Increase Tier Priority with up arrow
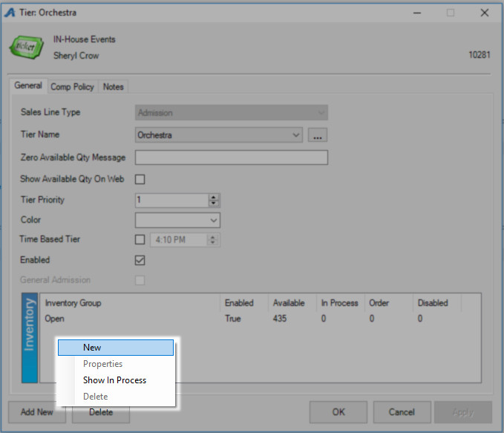The width and height of the screenshot is (504, 433). pos(214,197)
